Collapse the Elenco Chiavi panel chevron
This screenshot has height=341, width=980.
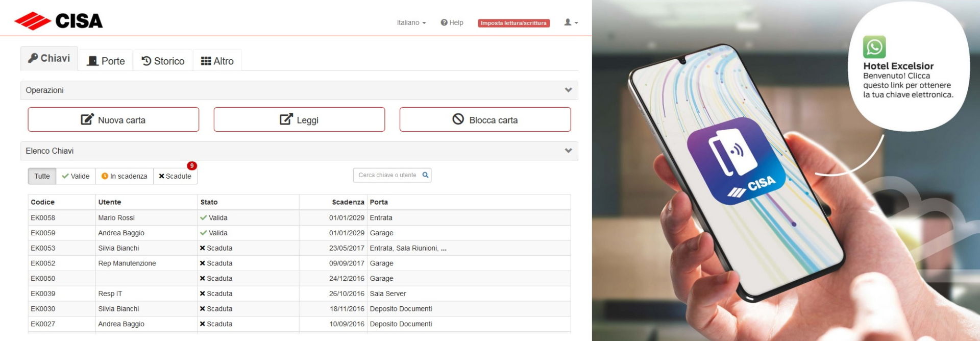click(x=568, y=151)
